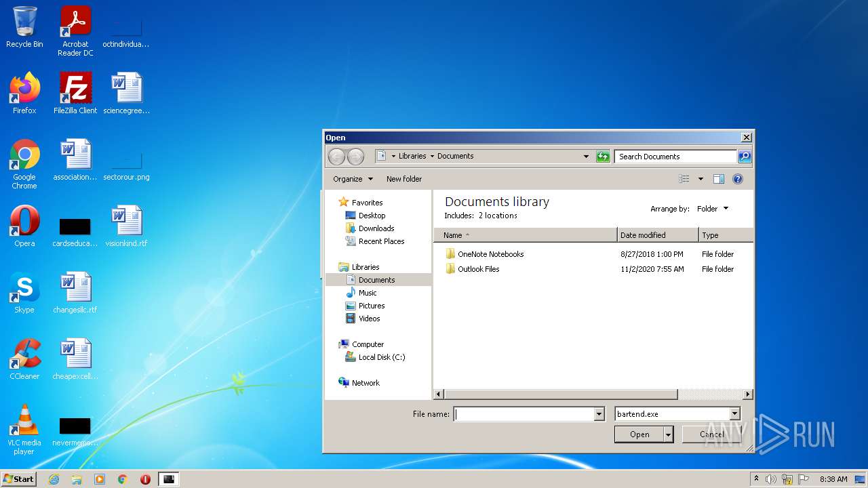
Task: Change the view with the view icon
Action: click(x=684, y=179)
